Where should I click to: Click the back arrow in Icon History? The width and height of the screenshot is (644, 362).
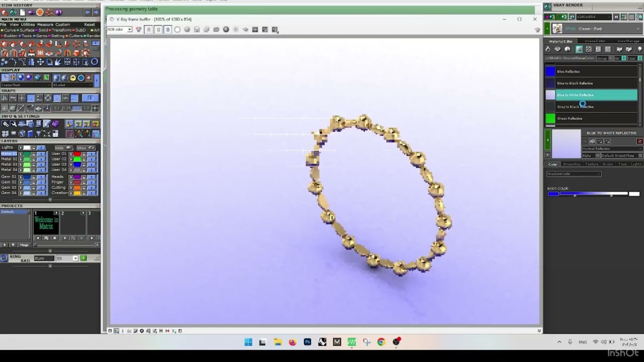coord(87,12)
